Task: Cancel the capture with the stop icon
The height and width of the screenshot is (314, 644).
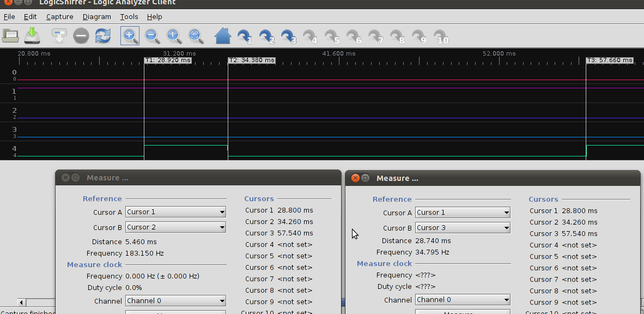Action: (81, 36)
